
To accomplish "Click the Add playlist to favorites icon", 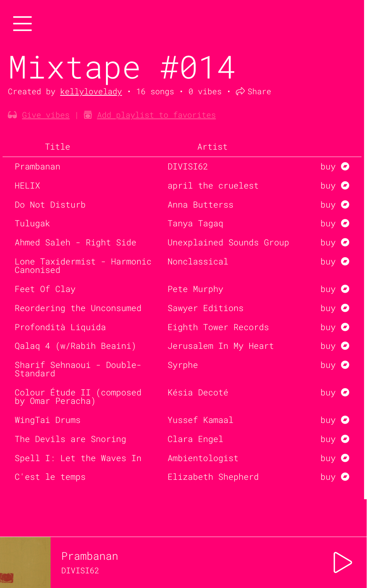I will coord(88,115).
